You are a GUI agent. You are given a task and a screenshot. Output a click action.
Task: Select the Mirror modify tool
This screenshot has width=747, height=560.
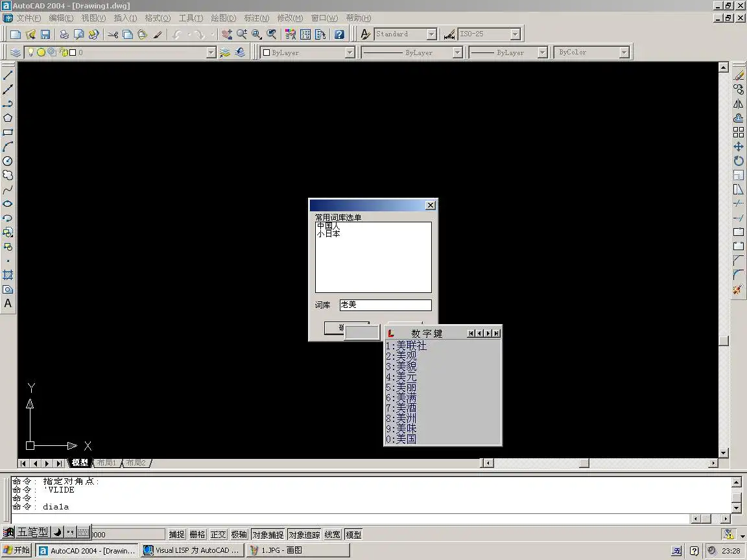[x=739, y=104]
